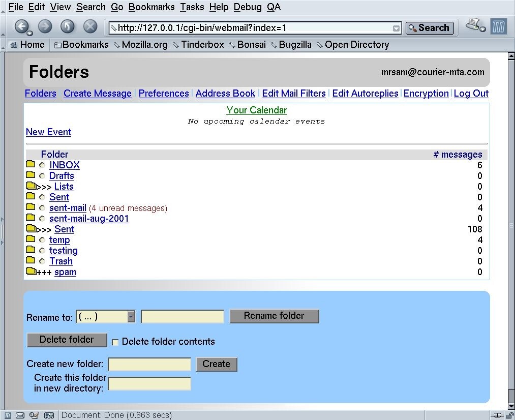Click the Home icon on the personal toolbar
This screenshot has width=515, height=420.
[x=13, y=45]
